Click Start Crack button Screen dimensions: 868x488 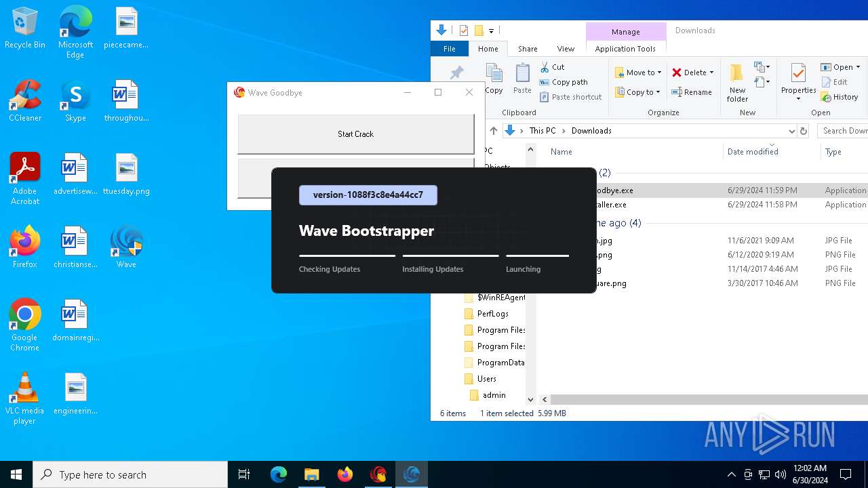tap(355, 134)
